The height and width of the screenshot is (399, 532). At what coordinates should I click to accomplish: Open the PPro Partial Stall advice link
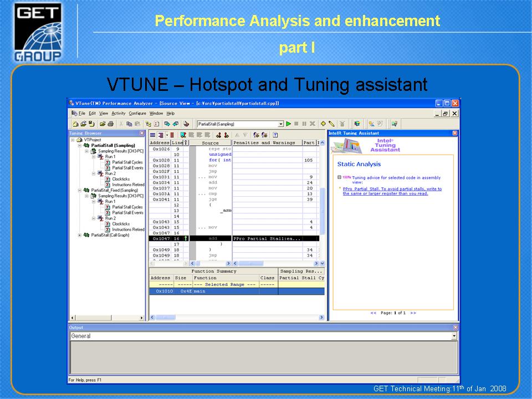392,191
